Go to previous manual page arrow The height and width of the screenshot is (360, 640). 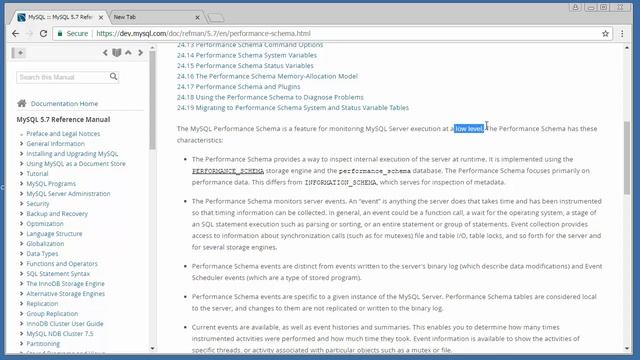pos(105,53)
